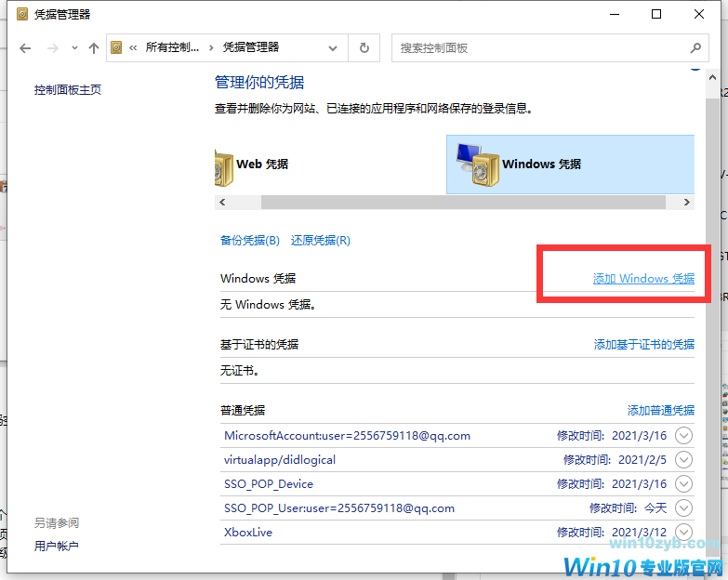Open virtualapp/didlogical credential entry
The width and height of the screenshot is (728, 580).
pyautogui.click(x=280, y=460)
